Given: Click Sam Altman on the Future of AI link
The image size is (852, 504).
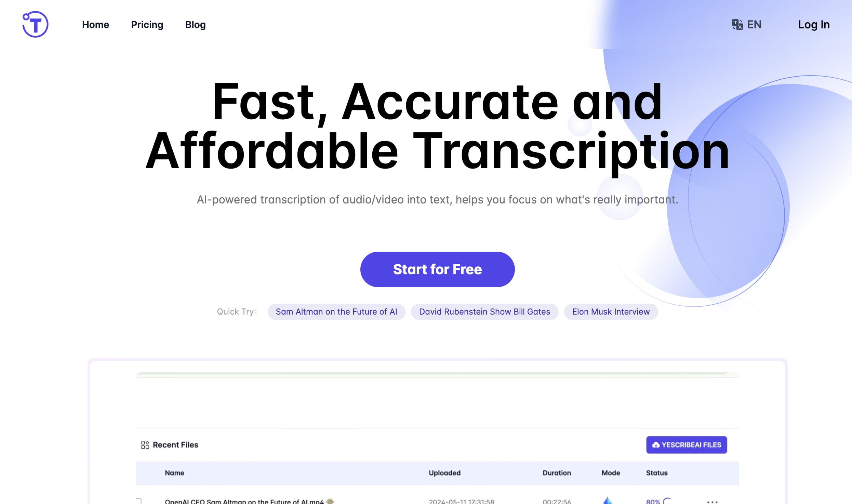Looking at the screenshot, I should [336, 311].
